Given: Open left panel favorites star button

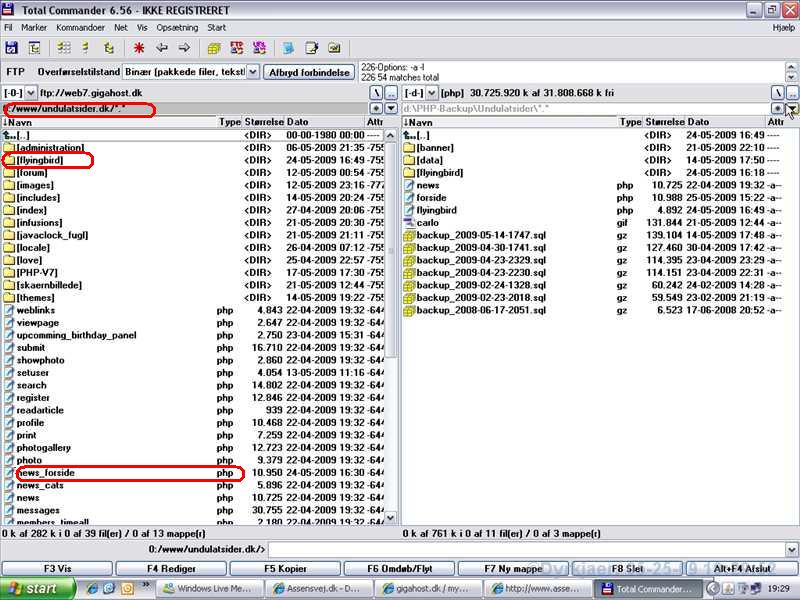Looking at the screenshot, I should [376, 109].
